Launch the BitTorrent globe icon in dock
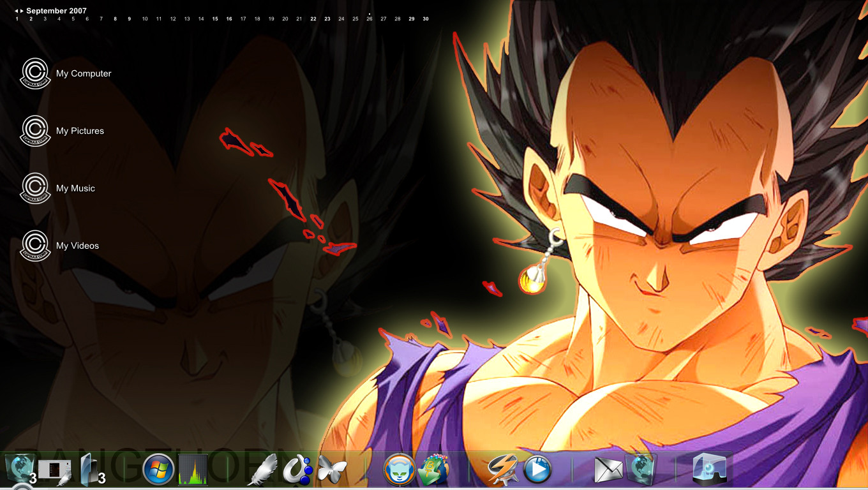Screen dimensions: 868x490 (434, 470)
